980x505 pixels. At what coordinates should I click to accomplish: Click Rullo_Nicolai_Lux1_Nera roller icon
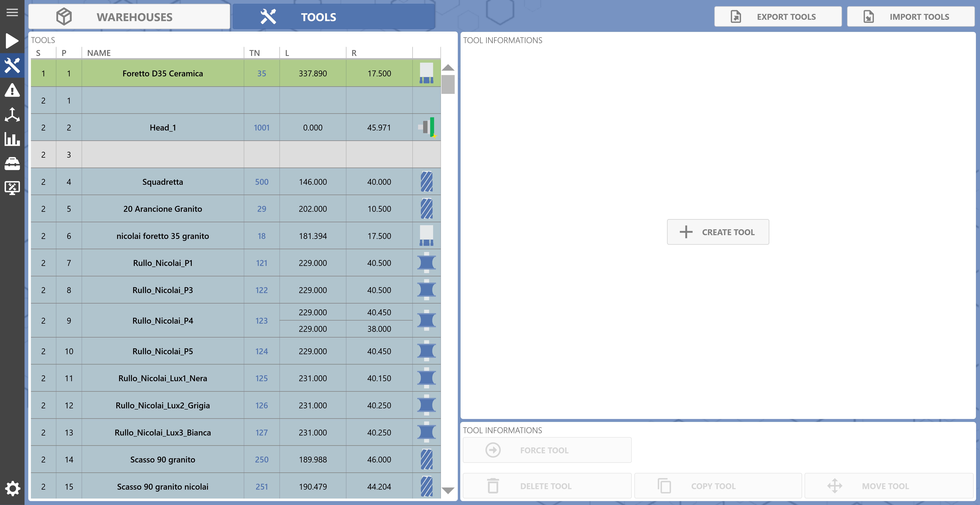(426, 378)
